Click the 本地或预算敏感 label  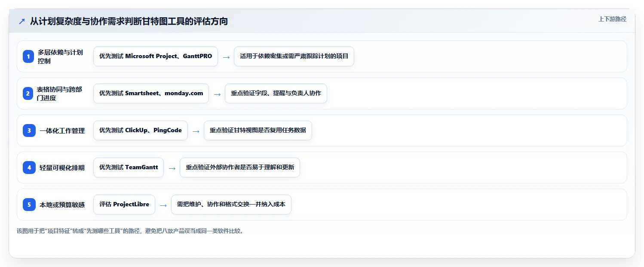[x=62, y=205]
